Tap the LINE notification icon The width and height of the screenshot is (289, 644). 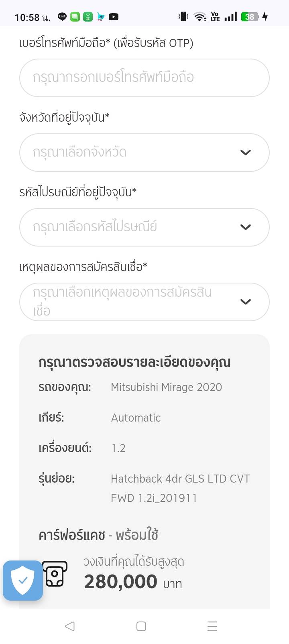click(x=62, y=17)
